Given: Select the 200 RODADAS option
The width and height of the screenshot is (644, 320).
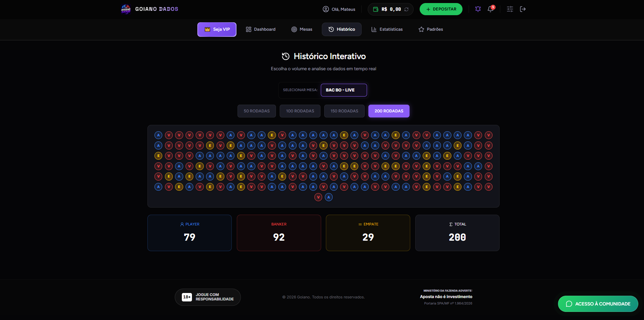Looking at the screenshot, I should [x=389, y=111].
